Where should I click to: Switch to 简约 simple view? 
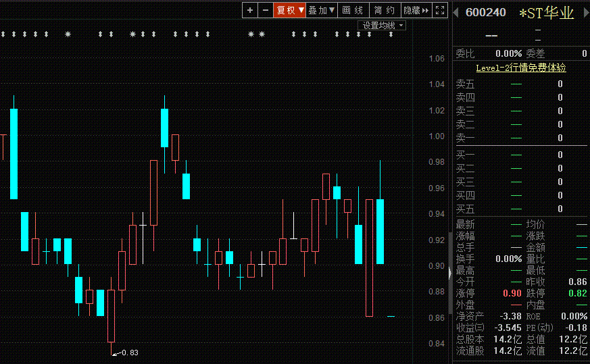pos(385,10)
